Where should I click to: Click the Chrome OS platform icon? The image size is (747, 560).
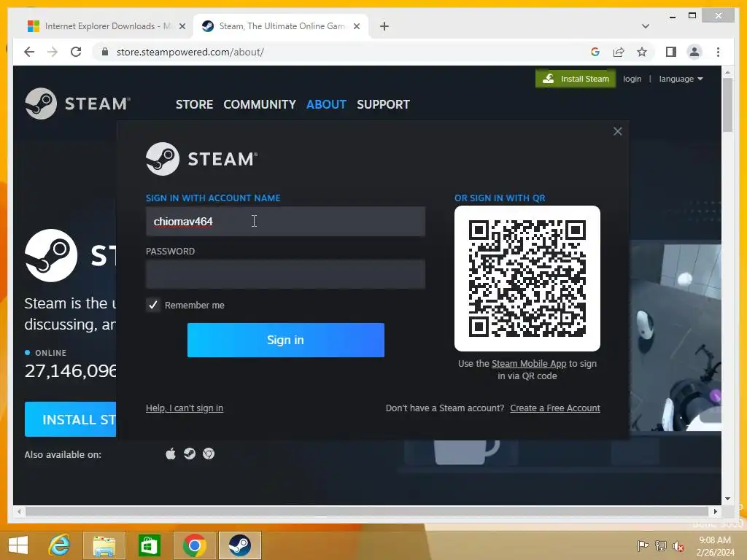(x=209, y=454)
